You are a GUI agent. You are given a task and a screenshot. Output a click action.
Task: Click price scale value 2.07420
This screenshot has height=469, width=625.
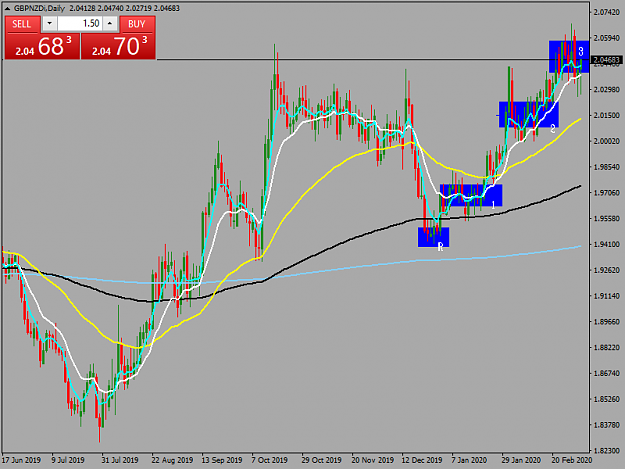[x=607, y=12]
